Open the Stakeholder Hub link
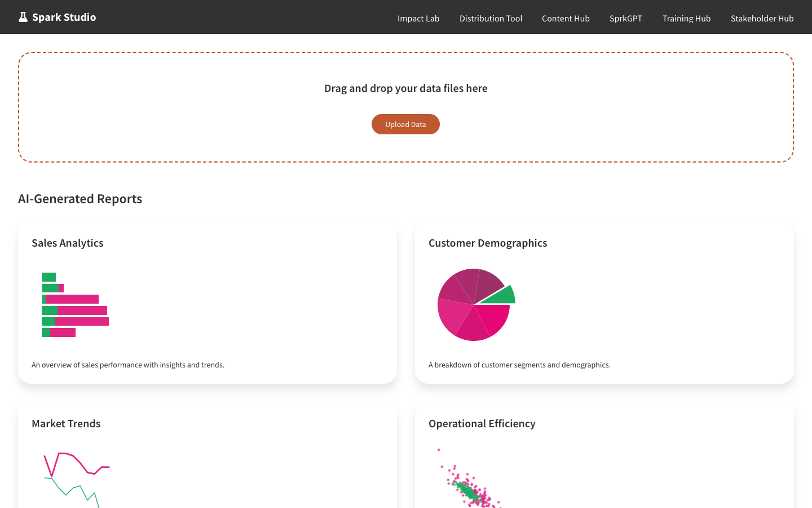Viewport: 812px width, 508px height. tap(762, 18)
